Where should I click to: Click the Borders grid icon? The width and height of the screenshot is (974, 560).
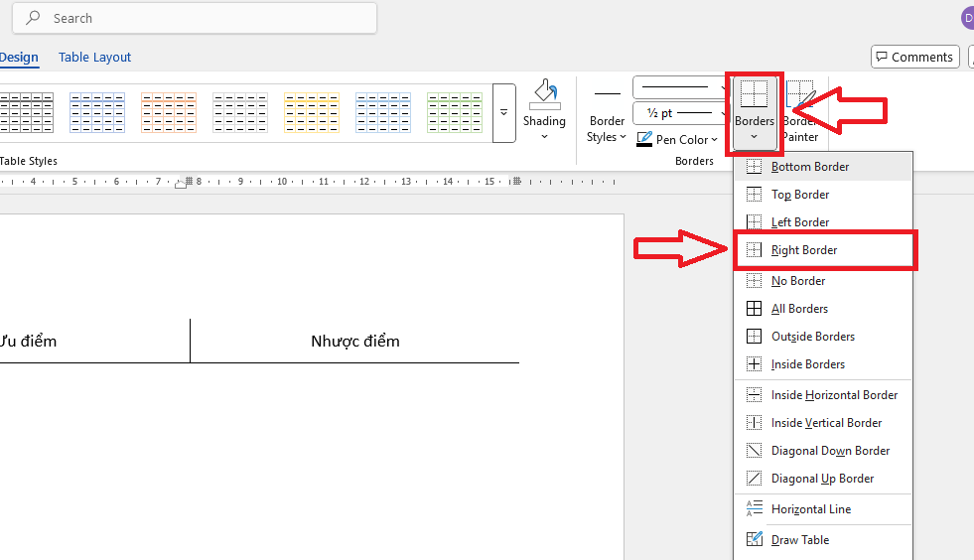[755, 94]
